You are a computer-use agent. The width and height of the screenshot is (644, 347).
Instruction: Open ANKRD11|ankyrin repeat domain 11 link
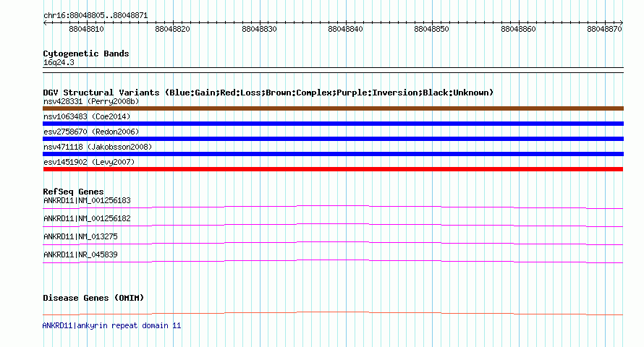pos(111,325)
